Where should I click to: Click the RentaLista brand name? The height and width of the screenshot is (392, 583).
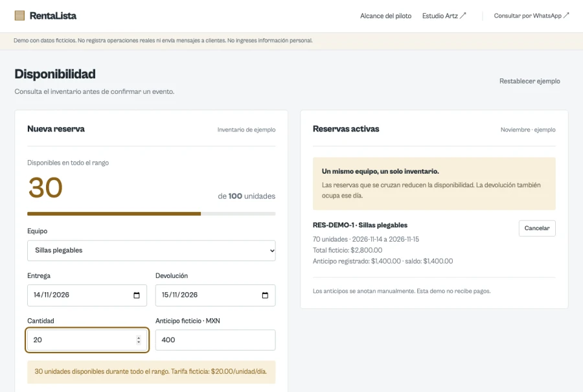tap(53, 16)
